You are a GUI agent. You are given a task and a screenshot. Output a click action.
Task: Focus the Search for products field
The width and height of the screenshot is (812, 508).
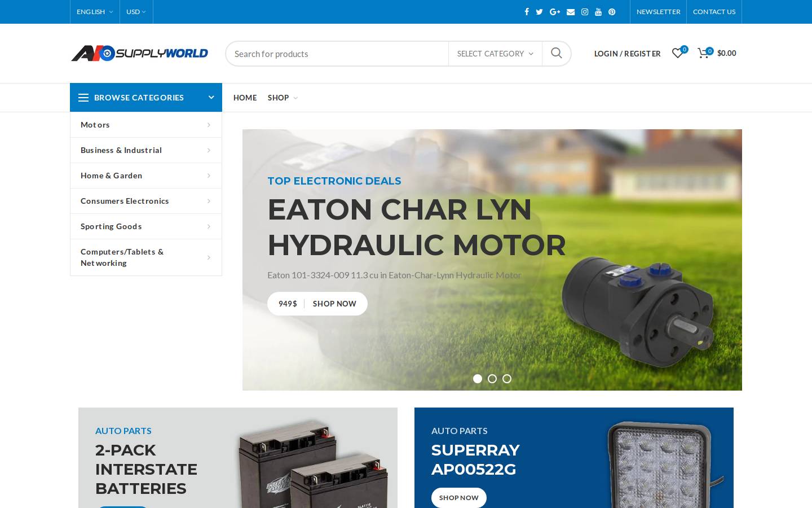337,54
